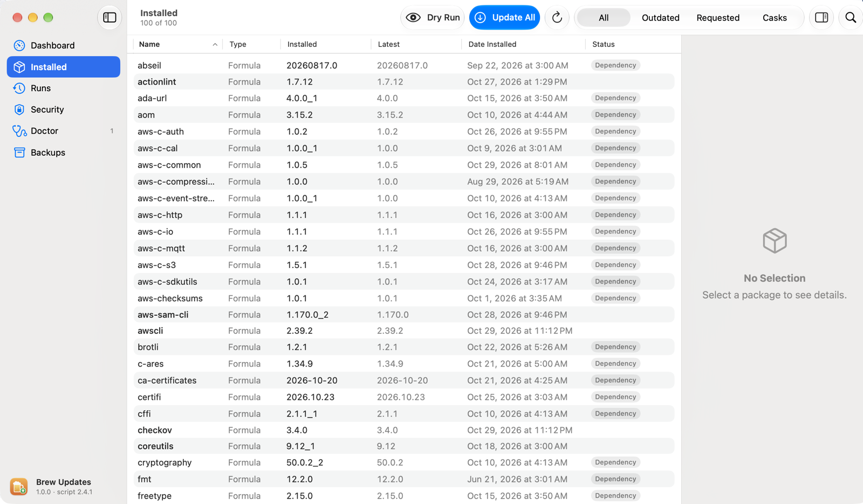Click fmt date Jun 21, 2026
This screenshot has width=863, height=504.
pyautogui.click(x=517, y=479)
